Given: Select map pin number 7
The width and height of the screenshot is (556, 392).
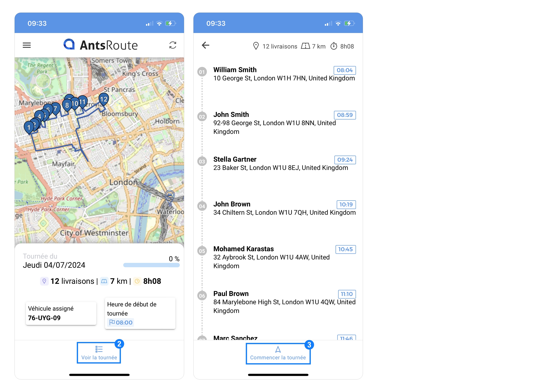Looking at the screenshot, I should (x=56, y=109).
